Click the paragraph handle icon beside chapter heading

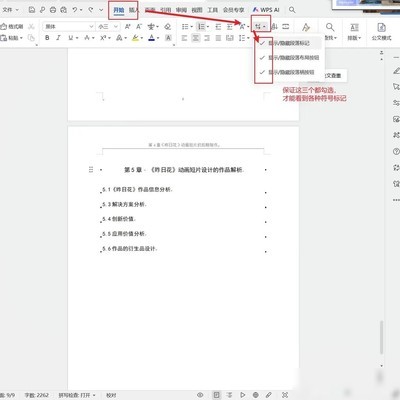point(91,170)
